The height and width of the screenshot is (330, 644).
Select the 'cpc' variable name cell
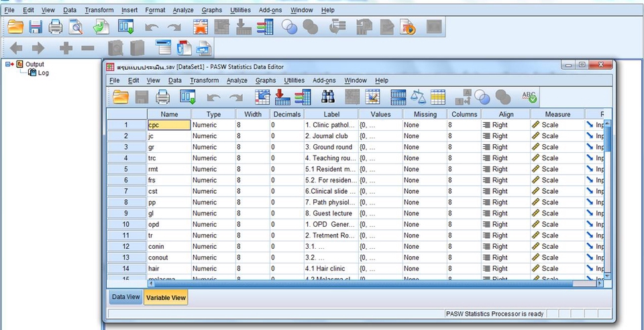point(169,125)
